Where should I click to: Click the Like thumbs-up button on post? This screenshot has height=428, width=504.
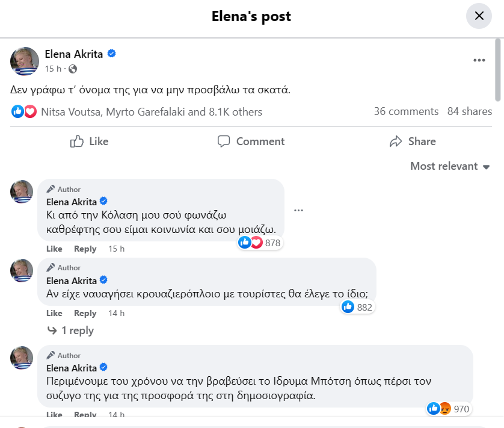click(x=90, y=141)
